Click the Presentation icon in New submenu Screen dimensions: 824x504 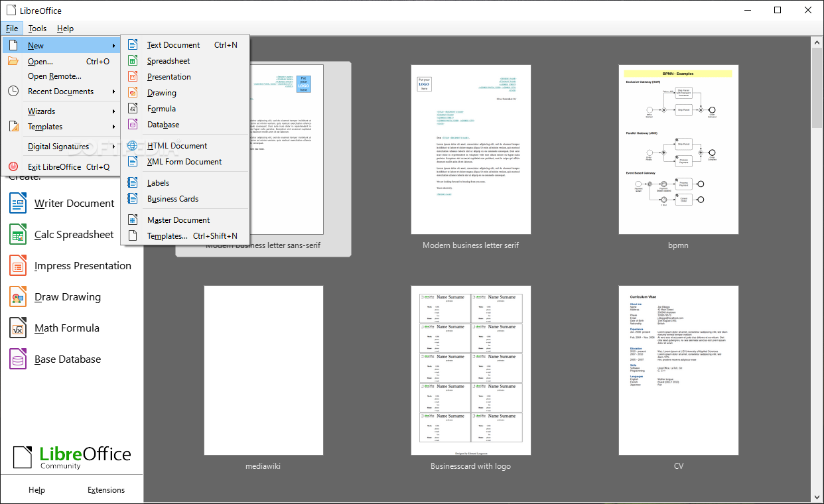coord(133,77)
